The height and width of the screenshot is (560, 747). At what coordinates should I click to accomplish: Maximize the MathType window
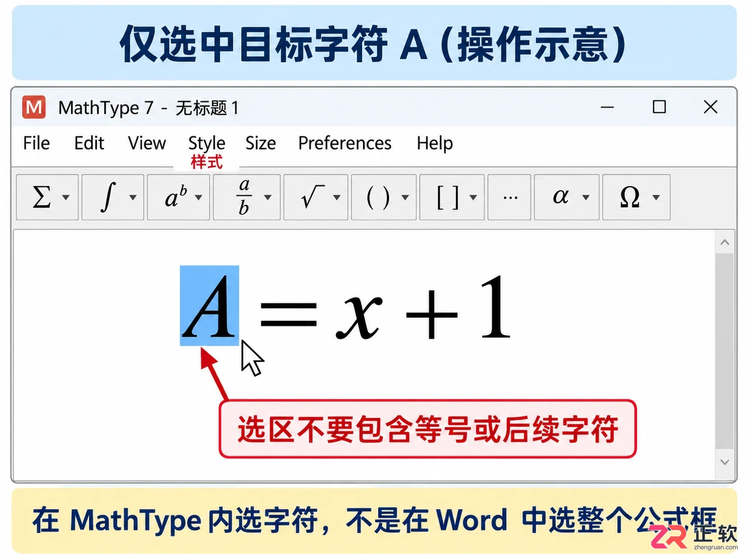pyautogui.click(x=659, y=107)
